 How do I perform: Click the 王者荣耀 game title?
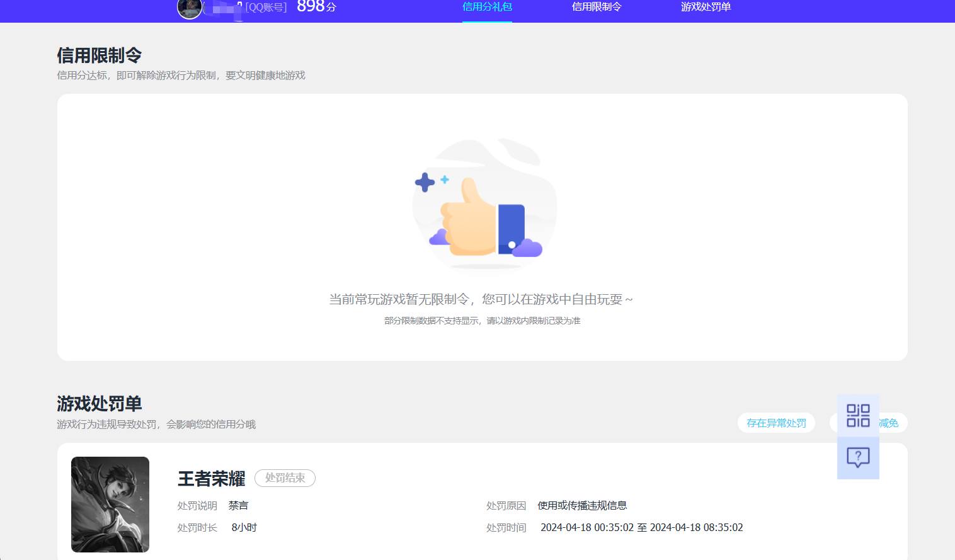point(211,479)
